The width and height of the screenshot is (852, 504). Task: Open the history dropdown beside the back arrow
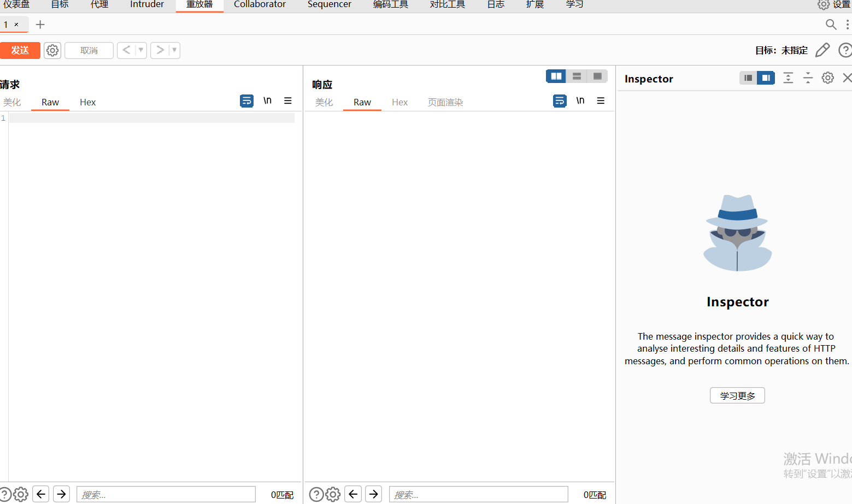tap(141, 50)
